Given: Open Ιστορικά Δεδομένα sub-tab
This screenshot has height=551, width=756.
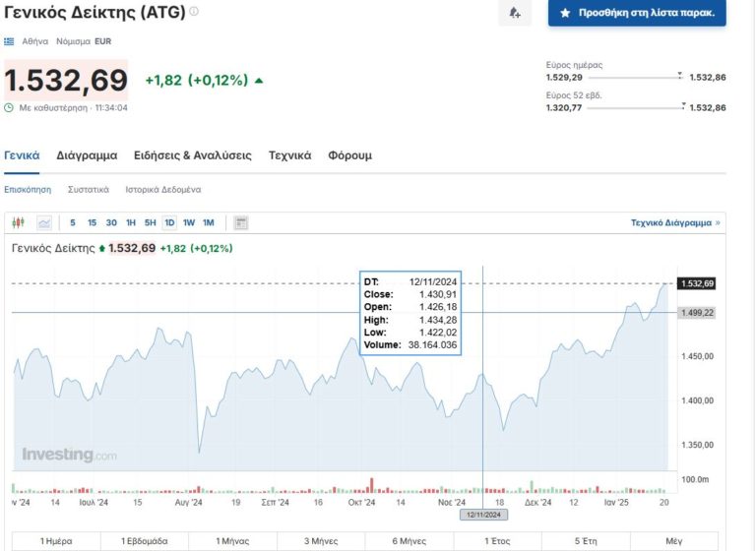Looking at the screenshot, I should (162, 189).
